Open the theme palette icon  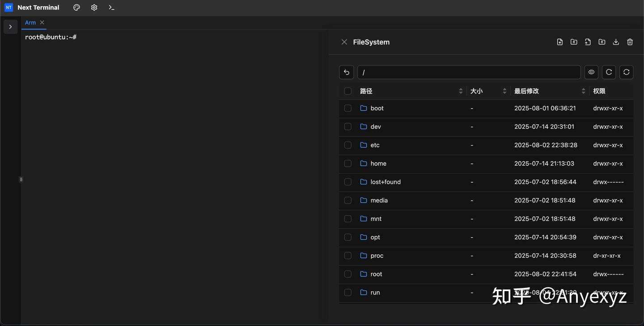tap(76, 8)
